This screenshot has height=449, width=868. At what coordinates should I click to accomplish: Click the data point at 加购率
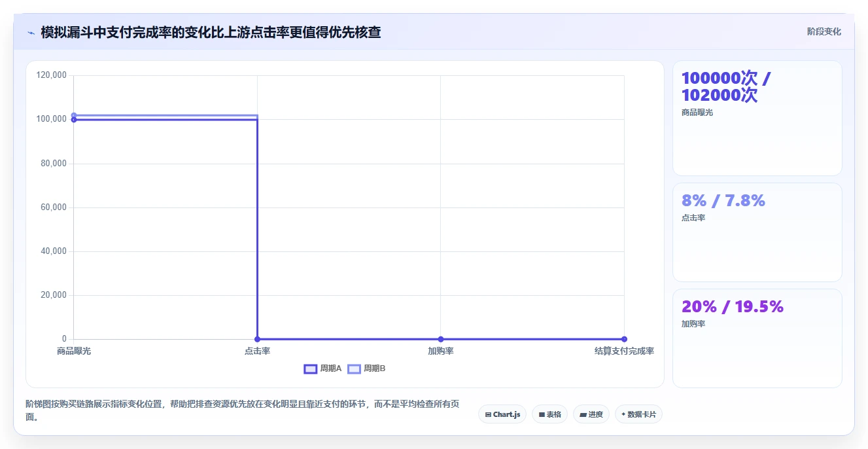[x=441, y=339]
